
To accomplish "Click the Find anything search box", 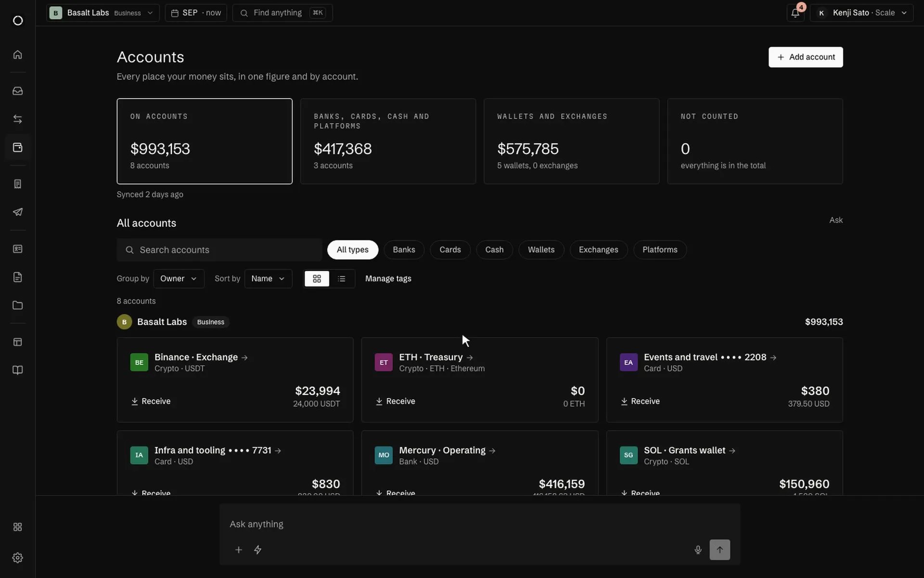I will (x=282, y=13).
